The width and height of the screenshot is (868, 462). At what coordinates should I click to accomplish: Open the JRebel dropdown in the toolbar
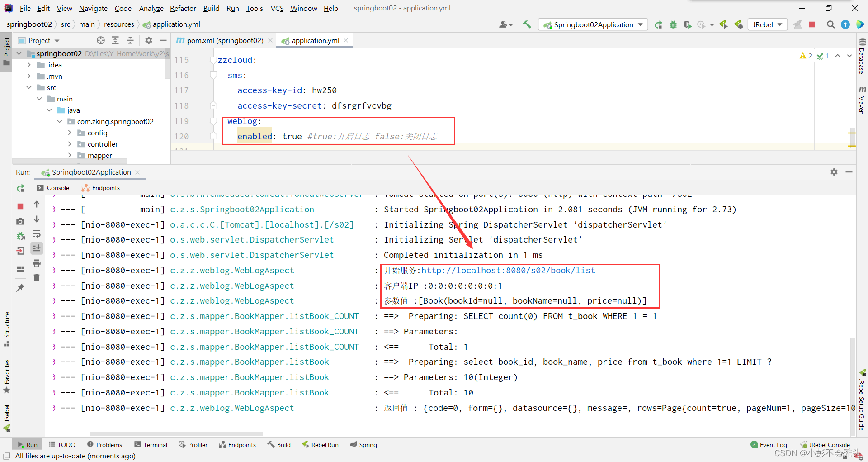coord(768,24)
